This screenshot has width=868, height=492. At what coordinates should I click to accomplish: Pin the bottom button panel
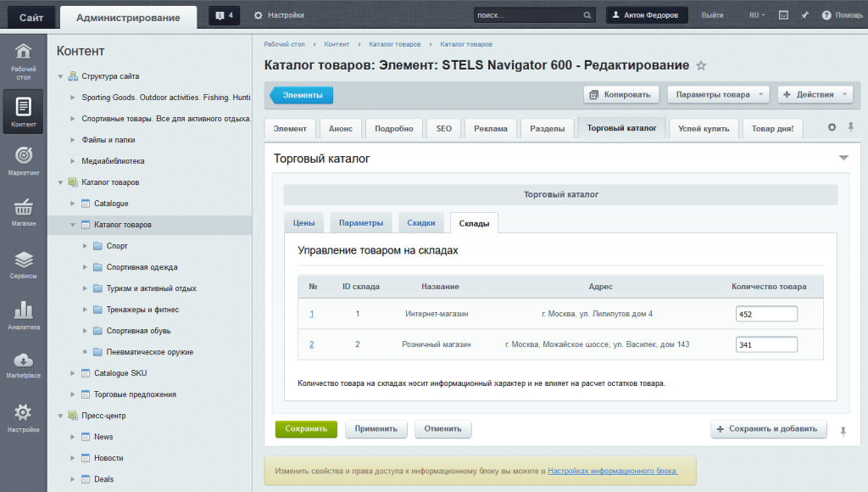click(x=843, y=431)
